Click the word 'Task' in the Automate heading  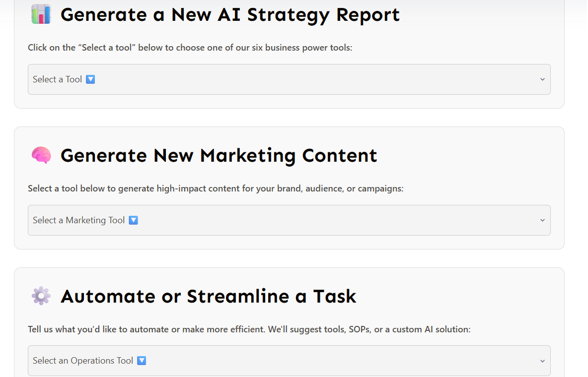point(335,297)
